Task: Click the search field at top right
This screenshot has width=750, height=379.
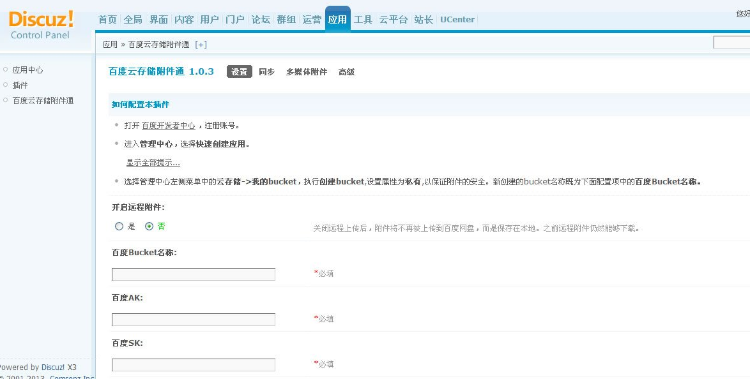Action: [x=731, y=43]
